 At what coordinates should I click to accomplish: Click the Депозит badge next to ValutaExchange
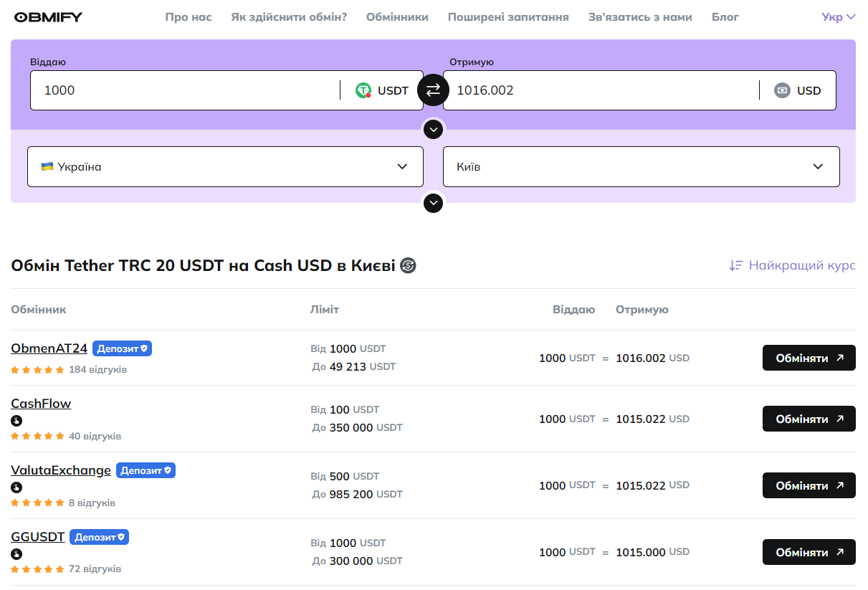[x=146, y=470]
